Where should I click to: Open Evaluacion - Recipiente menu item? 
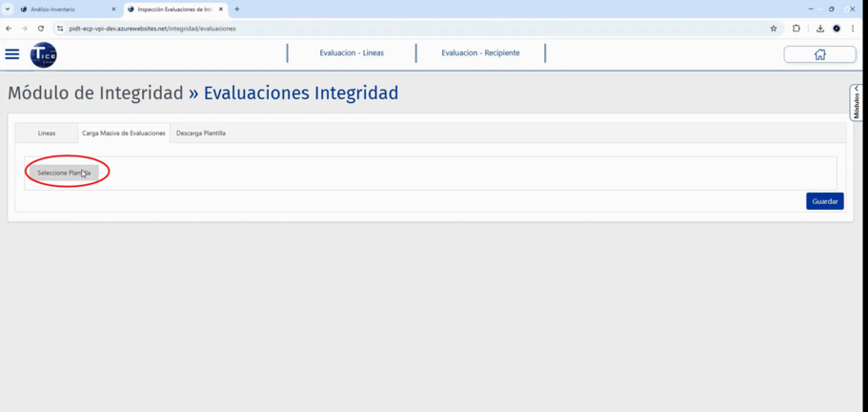coord(480,53)
